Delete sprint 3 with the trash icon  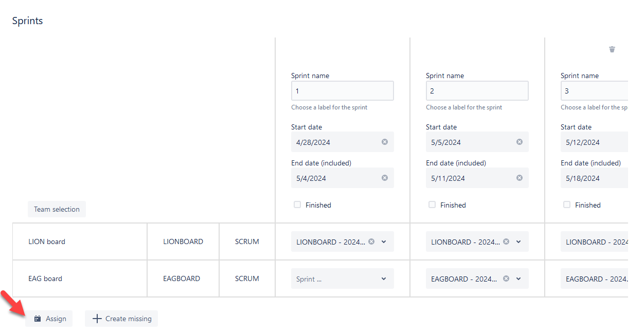click(612, 49)
